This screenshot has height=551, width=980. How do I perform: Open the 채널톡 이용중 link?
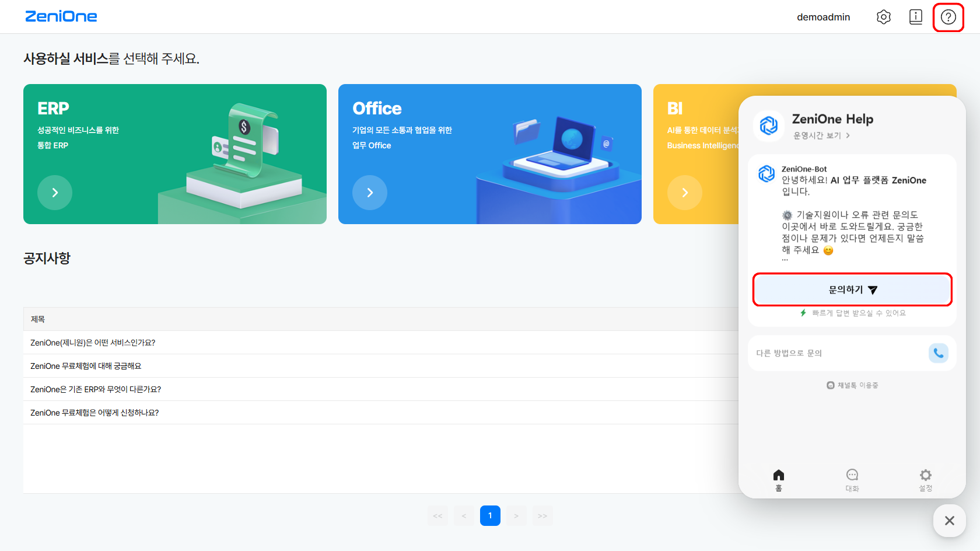852,385
